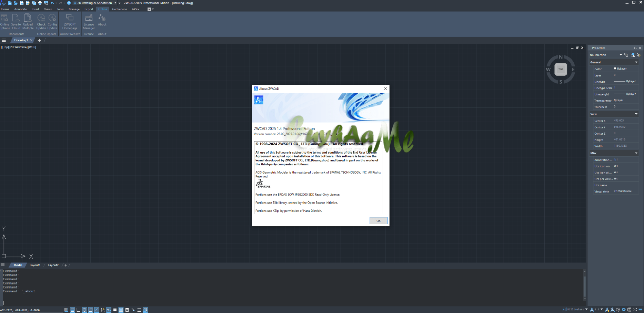The image size is (644, 313).
Task: Click the settings gear icon in status bar
Action: (x=624, y=310)
